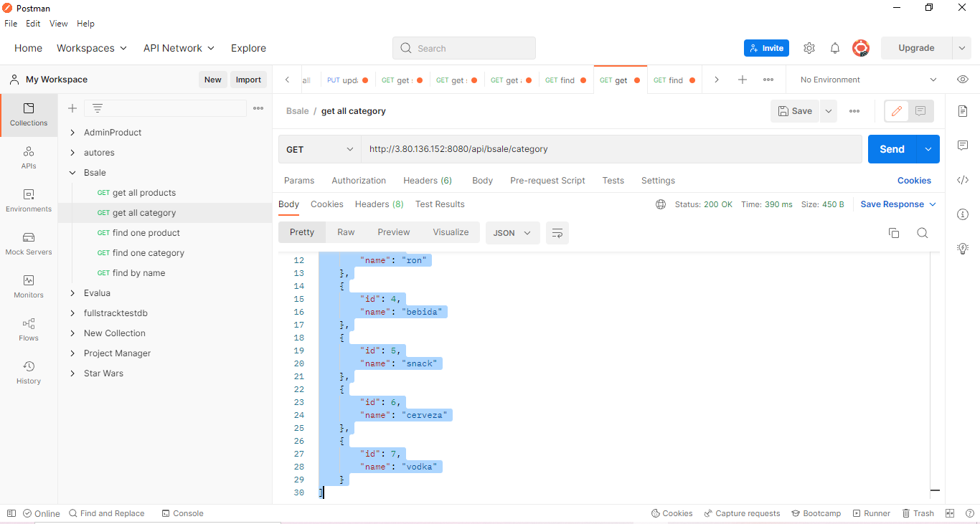Search within the response body
The width and height of the screenshot is (980, 524).
[923, 233]
